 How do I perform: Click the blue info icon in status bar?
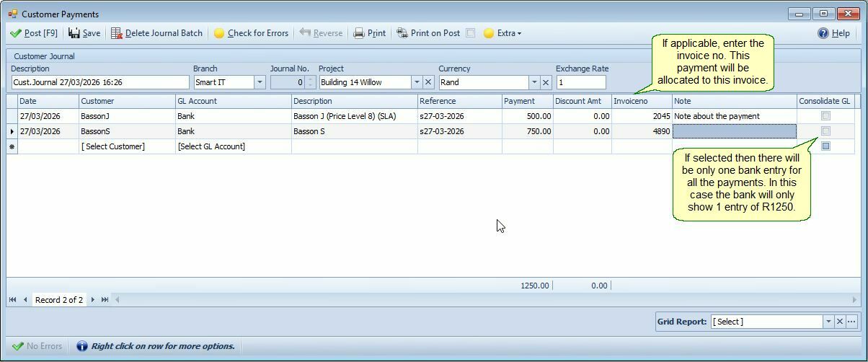81,346
